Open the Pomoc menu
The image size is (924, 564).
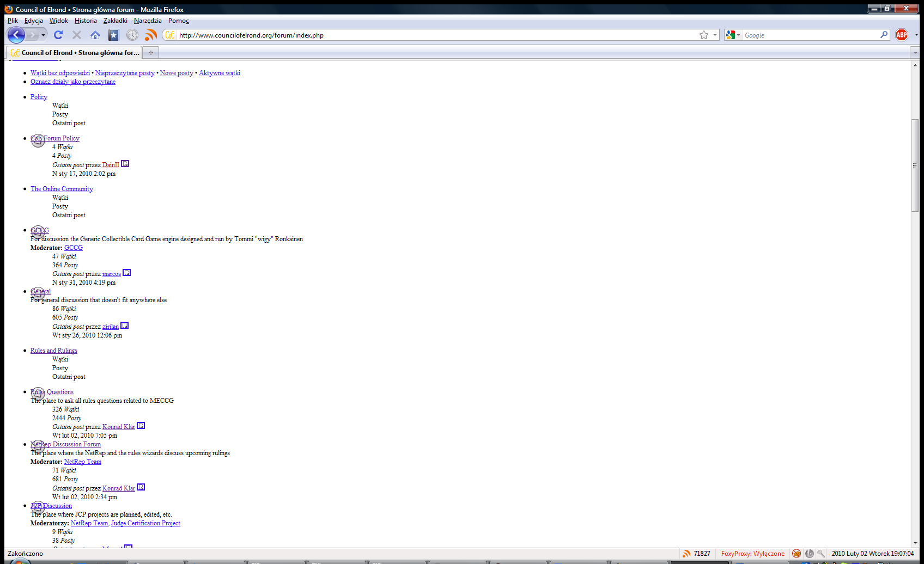(179, 21)
